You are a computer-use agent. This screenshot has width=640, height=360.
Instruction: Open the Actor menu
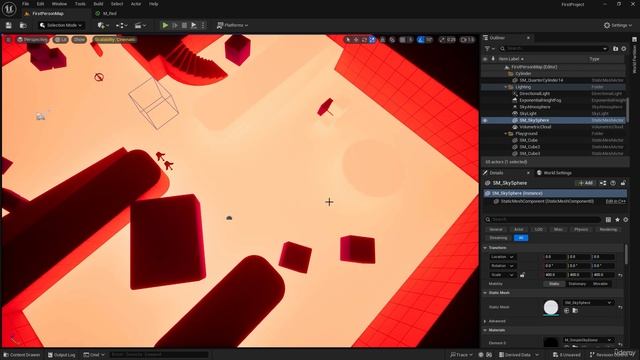click(136, 4)
